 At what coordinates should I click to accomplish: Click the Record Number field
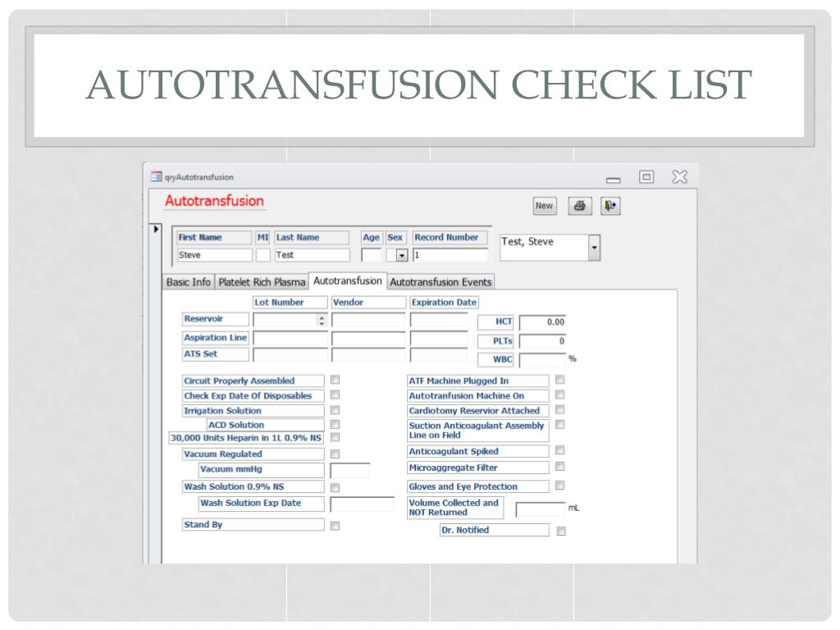tap(450, 255)
